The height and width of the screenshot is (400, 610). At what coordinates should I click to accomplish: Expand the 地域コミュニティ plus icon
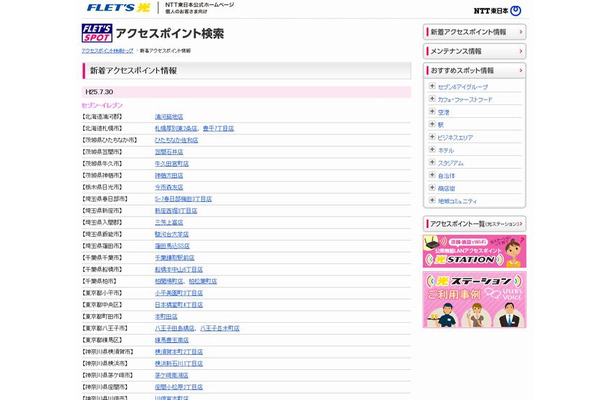click(432, 200)
